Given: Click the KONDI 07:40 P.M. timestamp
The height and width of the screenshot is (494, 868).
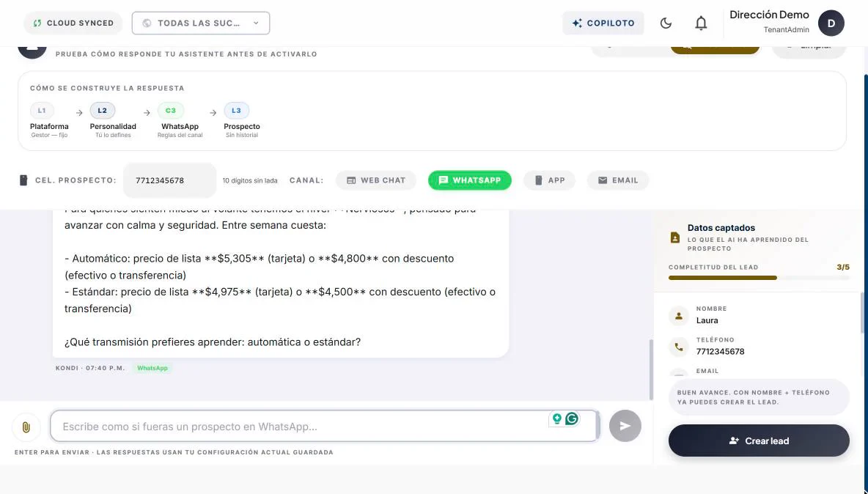Looking at the screenshot, I should tap(90, 368).
